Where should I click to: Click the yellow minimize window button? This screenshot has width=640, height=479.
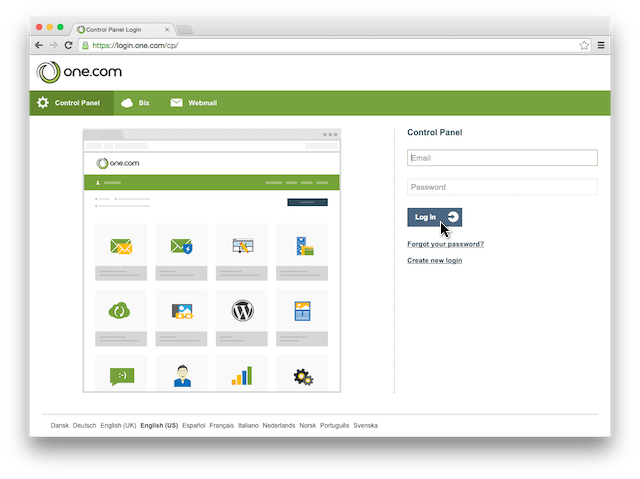(50, 27)
